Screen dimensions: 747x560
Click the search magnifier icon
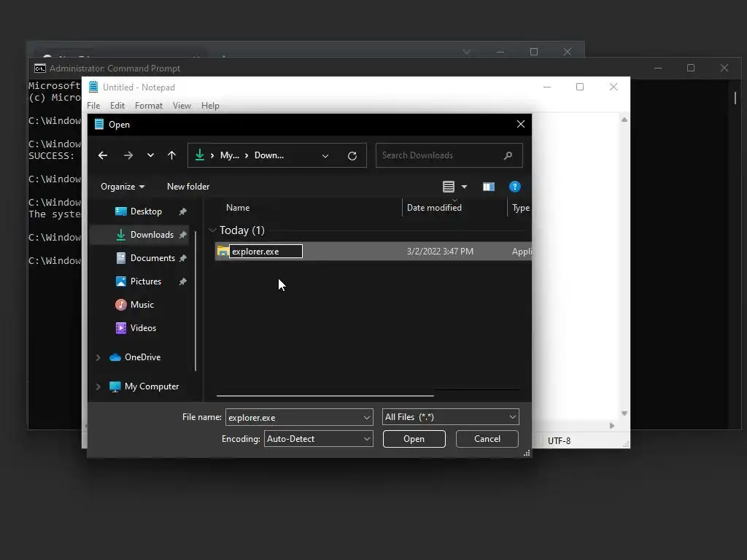pyautogui.click(x=508, y=155)
